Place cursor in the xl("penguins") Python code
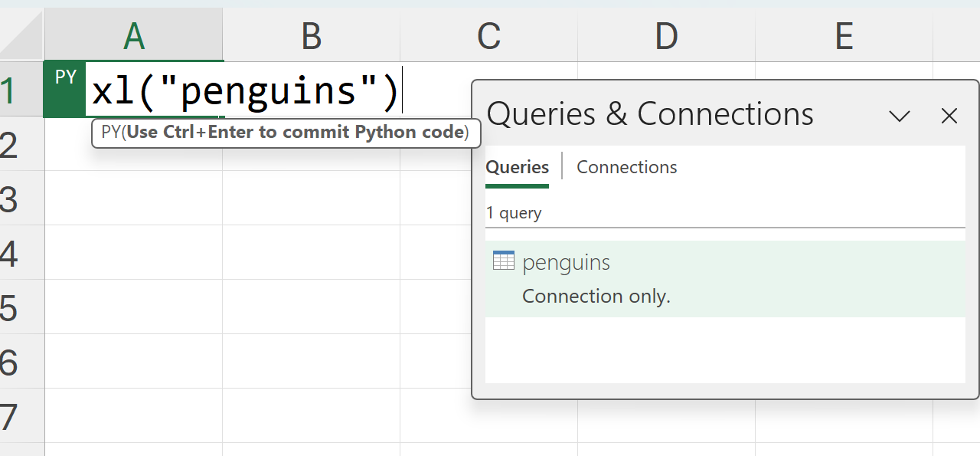 pos(245,91)
